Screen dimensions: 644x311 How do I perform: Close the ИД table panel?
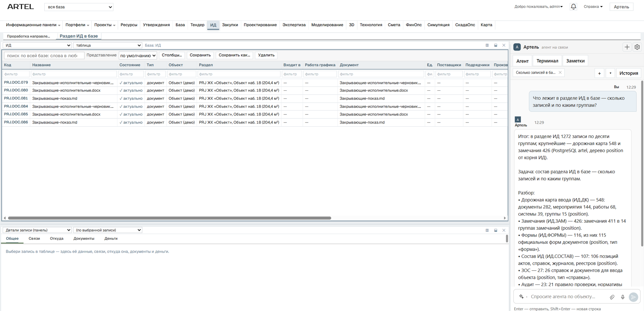(x=504, y=45)
